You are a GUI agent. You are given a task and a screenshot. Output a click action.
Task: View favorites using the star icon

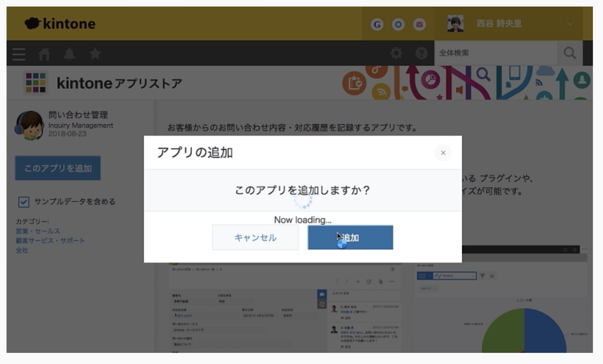[94, 54]
